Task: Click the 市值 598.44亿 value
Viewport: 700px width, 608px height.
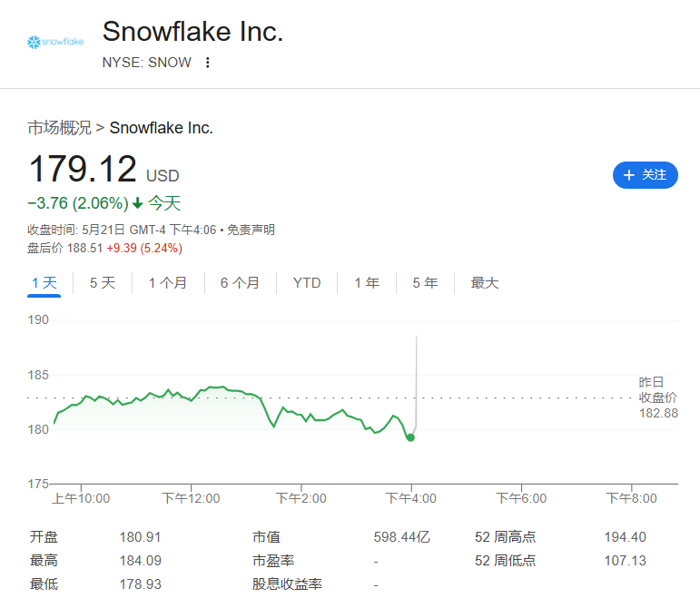Action: [402, 537]
